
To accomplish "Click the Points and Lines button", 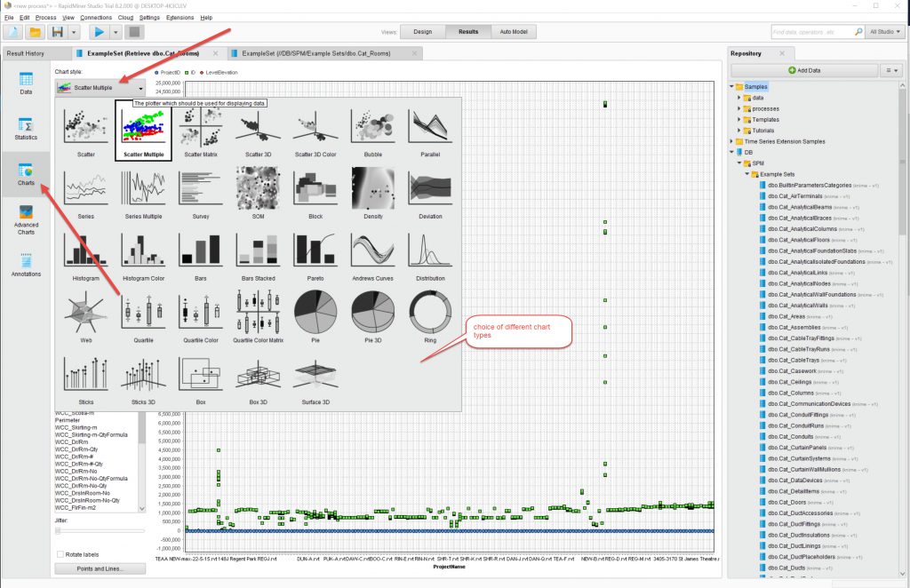I will [99, 568].
